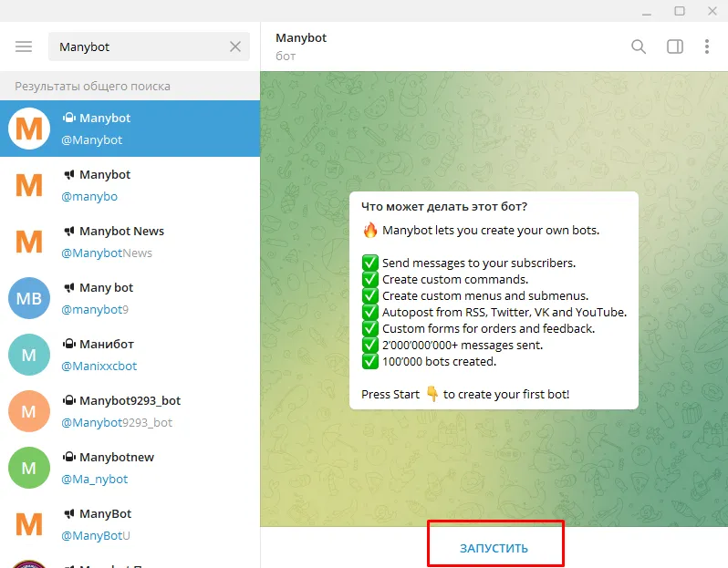Screen dimensions: 728x568
Task: Click 'Autopost from RSS, Twitter, VK and YouTube.' text
Action: click(504, 313)
